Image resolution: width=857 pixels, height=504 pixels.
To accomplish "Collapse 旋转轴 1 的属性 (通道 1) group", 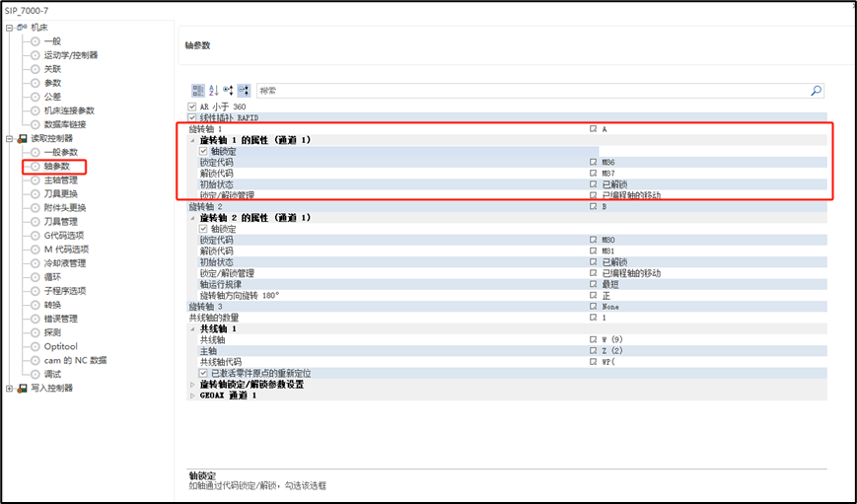I will click(192, 140).
